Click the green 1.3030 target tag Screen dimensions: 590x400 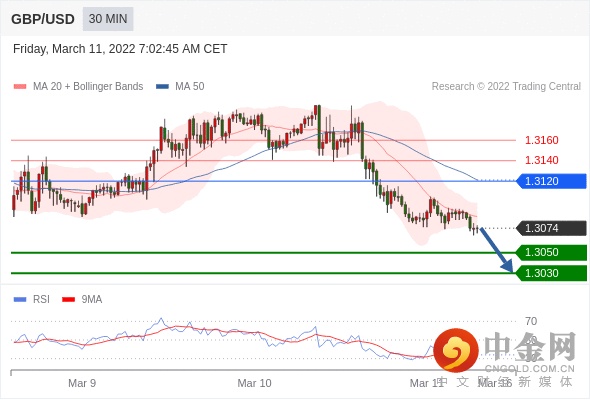point(551,273)
